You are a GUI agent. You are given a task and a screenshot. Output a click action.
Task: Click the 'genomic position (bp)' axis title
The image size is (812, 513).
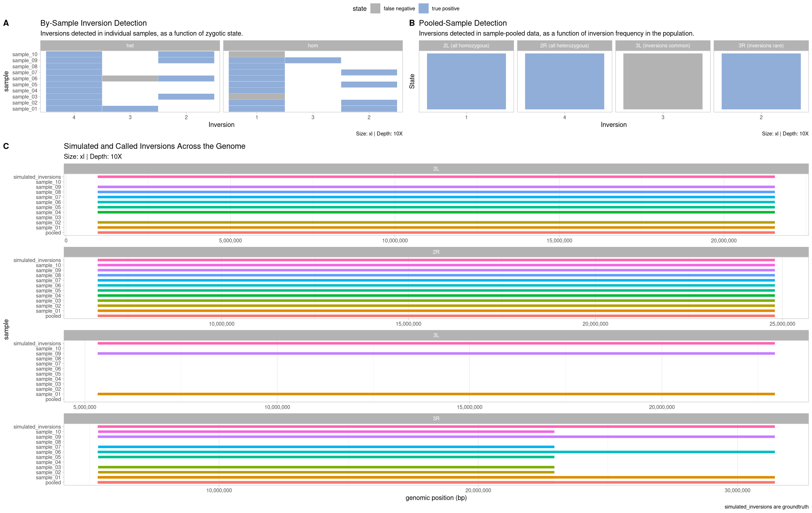point(436,498)
